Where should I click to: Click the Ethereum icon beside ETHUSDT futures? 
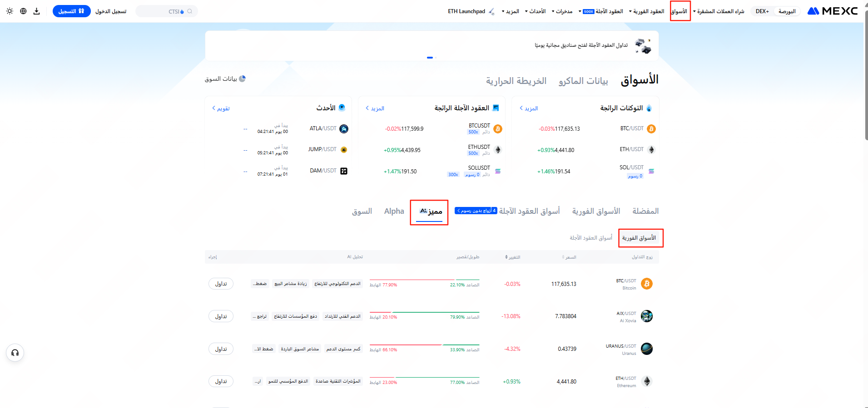(498, 150)
